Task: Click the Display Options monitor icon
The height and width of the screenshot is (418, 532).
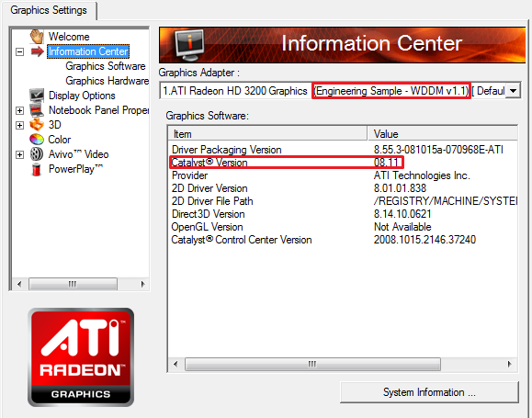Action: pyautogui.click(x=37, y=96)
